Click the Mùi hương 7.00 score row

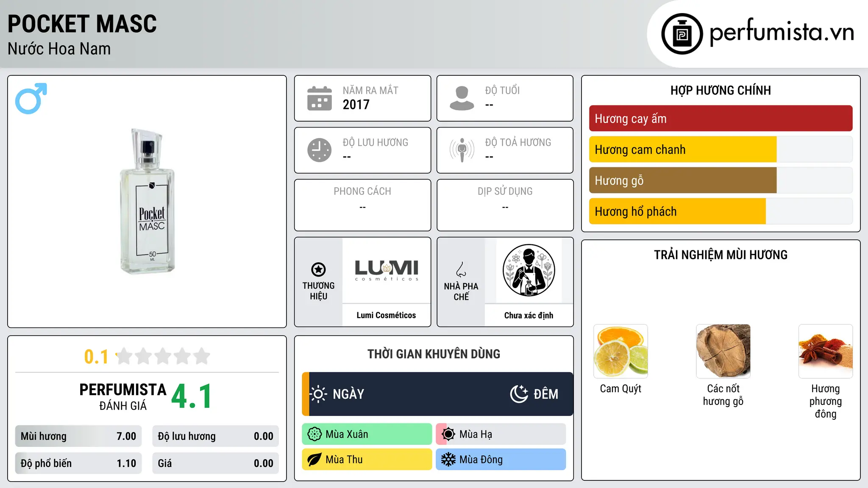(x=78, y=436)
